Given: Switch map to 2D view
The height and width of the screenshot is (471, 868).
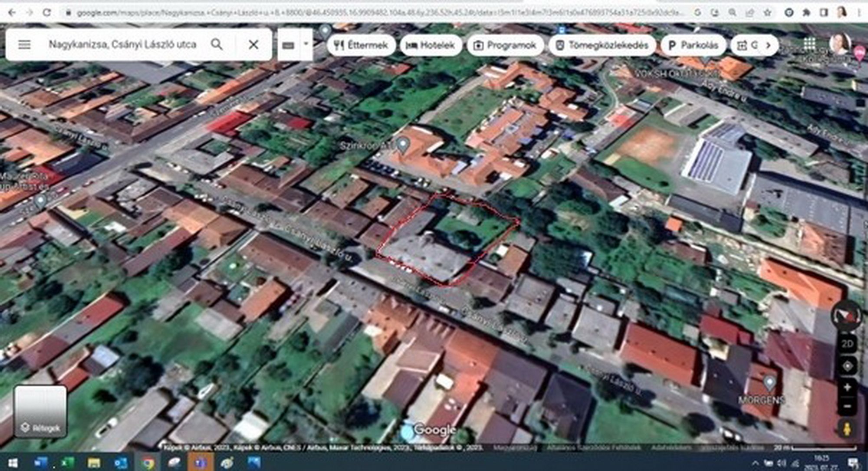Looking at the screenshot, I should (x=847, y=344).
